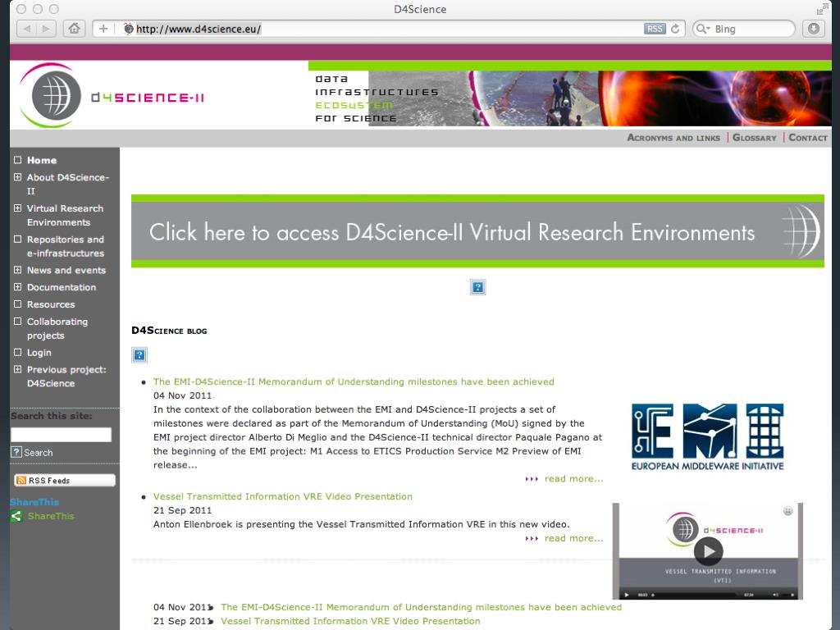Screen dimensions: 840x630
Task: Click the video volume icon
Action: (x=776, y=595)
